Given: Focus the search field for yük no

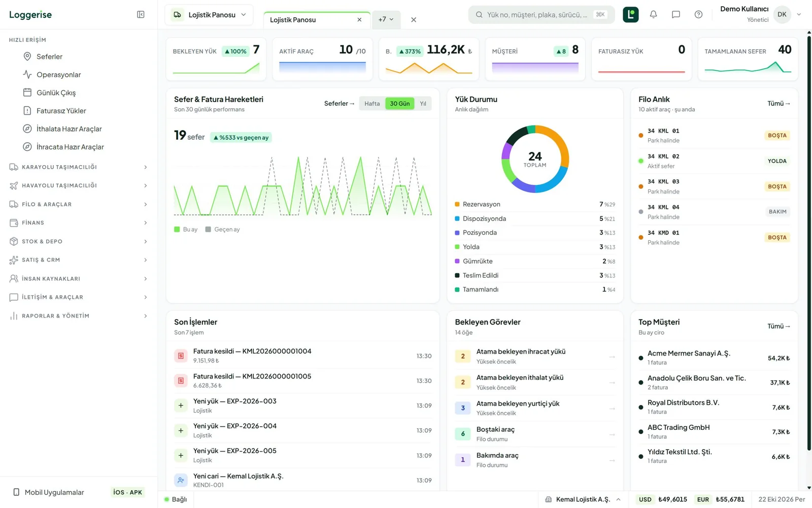Looking at the screenshot, I should pos(542,15).
